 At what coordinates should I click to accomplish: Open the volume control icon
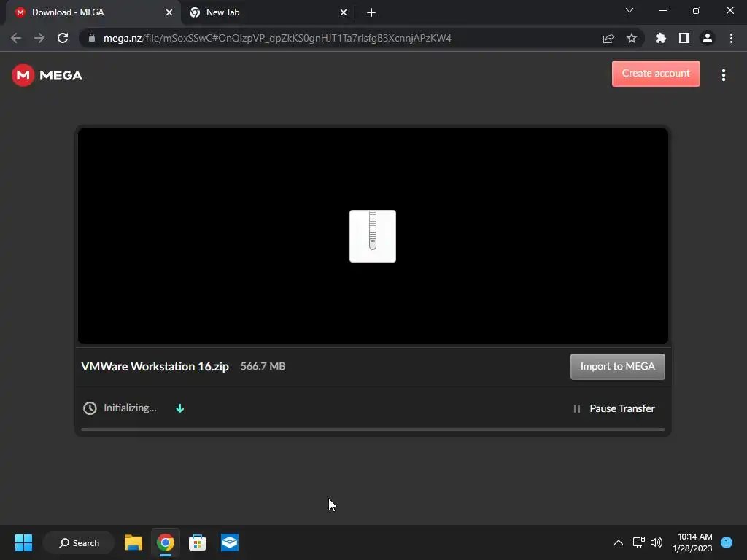[x=657, y=542]
